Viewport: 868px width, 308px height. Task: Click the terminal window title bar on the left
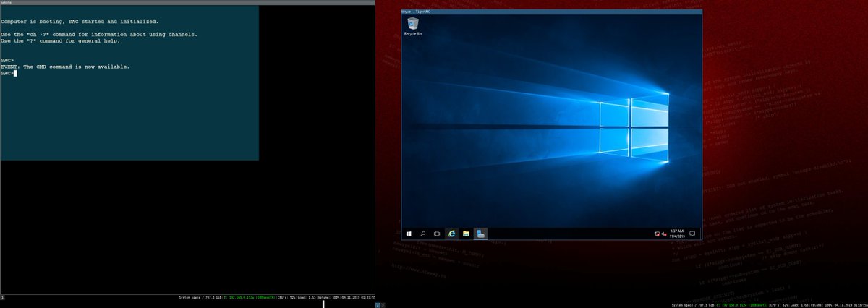[187, 2]
